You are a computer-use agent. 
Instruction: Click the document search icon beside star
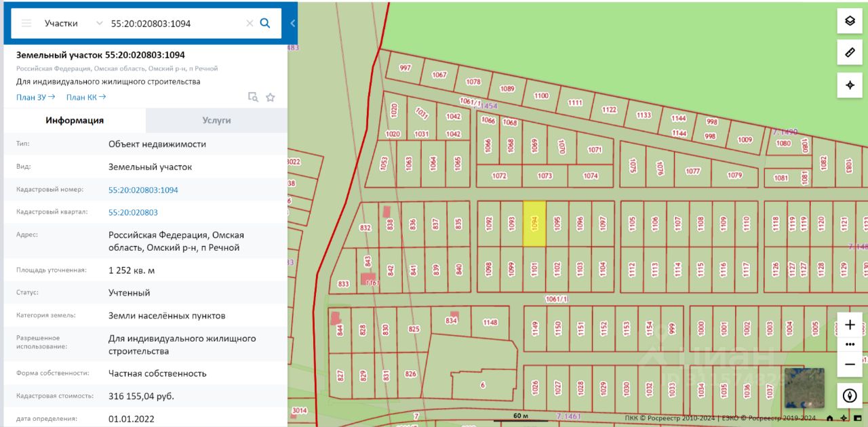[x=253, y=97]
